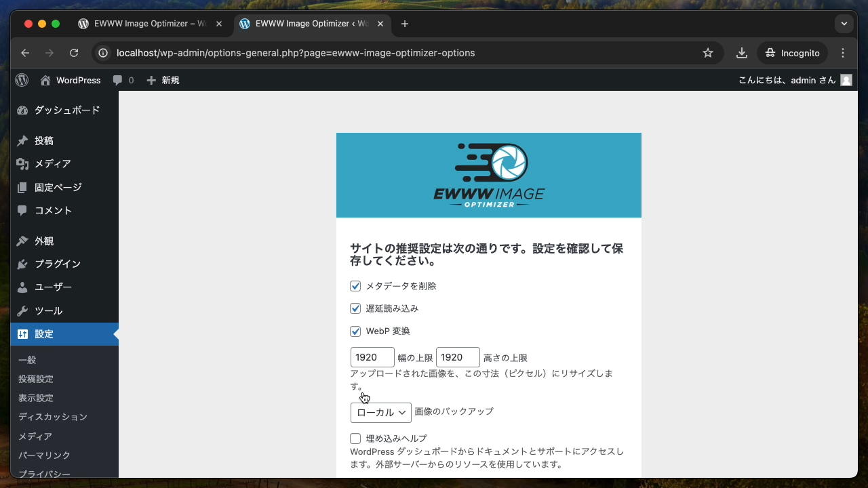Screen dimensions: 868x488
Task: Close the first browser tab
Action: 219,24
